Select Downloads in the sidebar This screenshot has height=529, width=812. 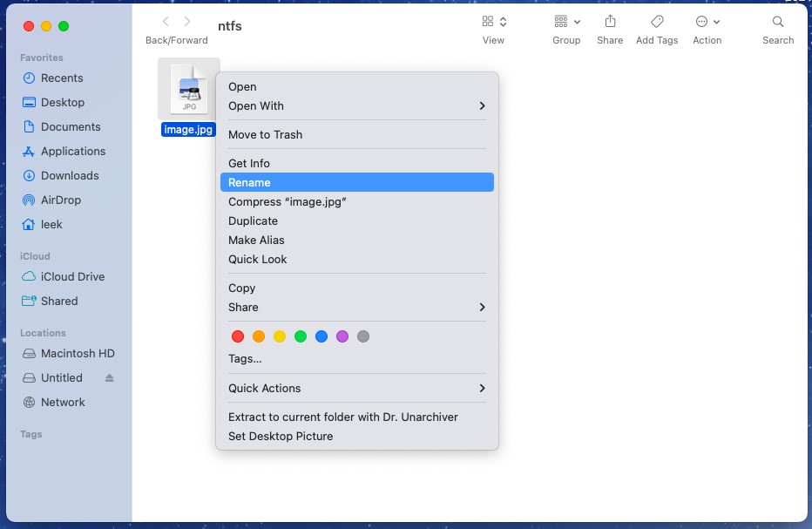tap(70, 176)
